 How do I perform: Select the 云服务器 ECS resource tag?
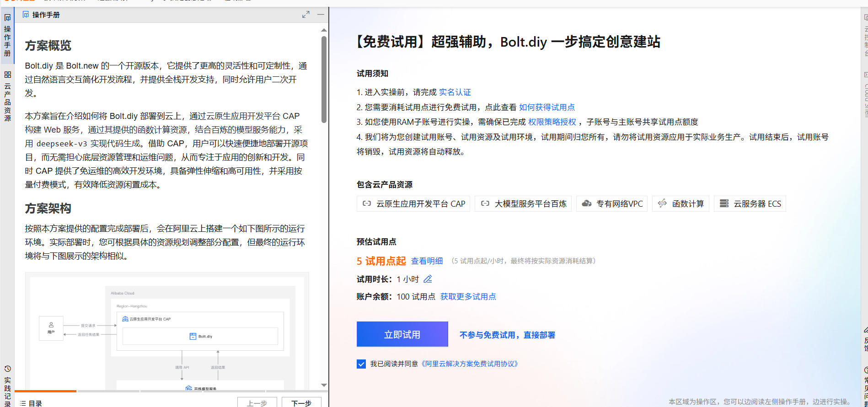tap(750, 204)
